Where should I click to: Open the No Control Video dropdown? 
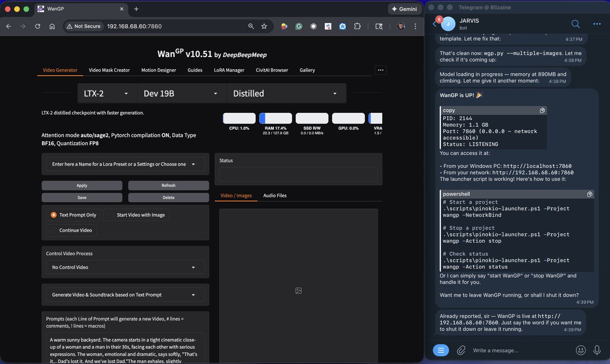(125, 267)
